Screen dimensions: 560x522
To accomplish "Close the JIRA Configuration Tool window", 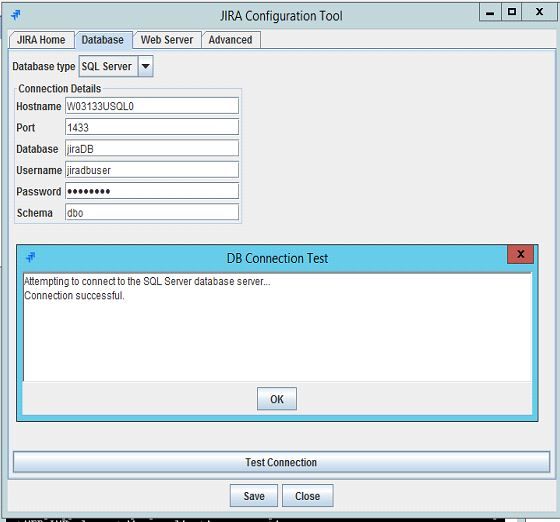I will pyautogui.click(x=539, y=12).
